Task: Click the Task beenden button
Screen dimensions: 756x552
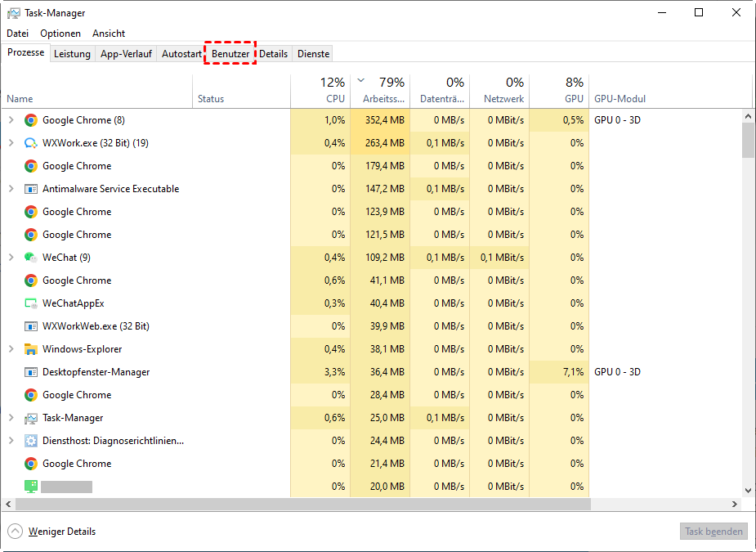Action: [714, 532]
